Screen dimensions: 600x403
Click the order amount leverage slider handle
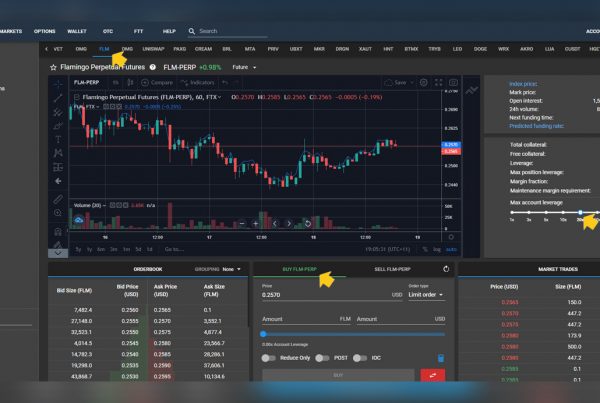(263, 334)
